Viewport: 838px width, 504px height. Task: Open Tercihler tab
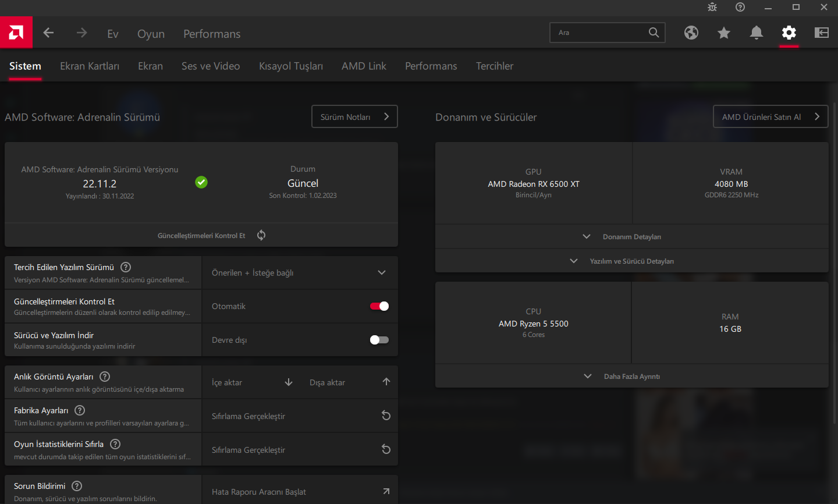495,66
